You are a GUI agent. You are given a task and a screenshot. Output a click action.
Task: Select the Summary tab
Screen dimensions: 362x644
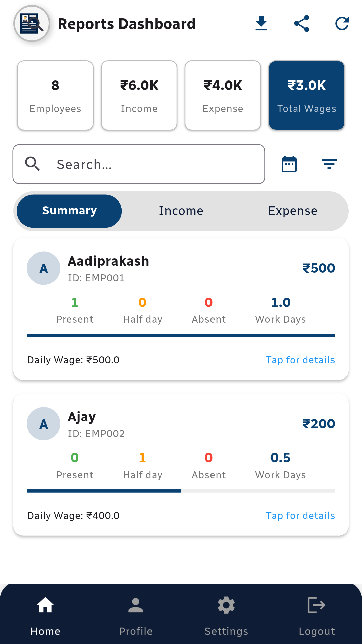[x=69, y=211]
